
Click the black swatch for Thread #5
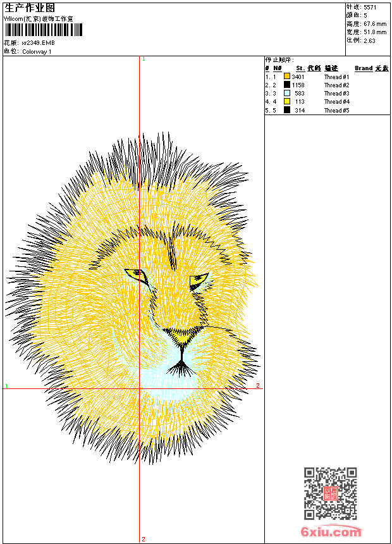[287, 110]
